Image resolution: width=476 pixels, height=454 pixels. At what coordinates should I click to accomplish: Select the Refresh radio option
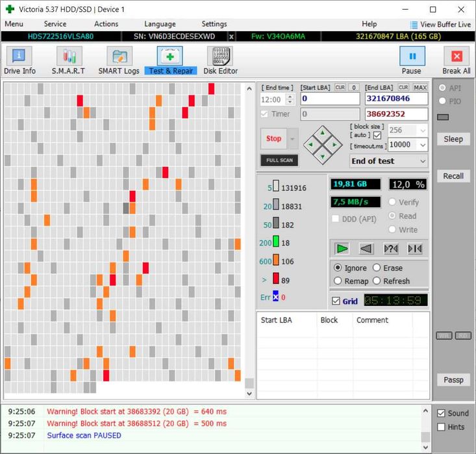coord(377,281)
